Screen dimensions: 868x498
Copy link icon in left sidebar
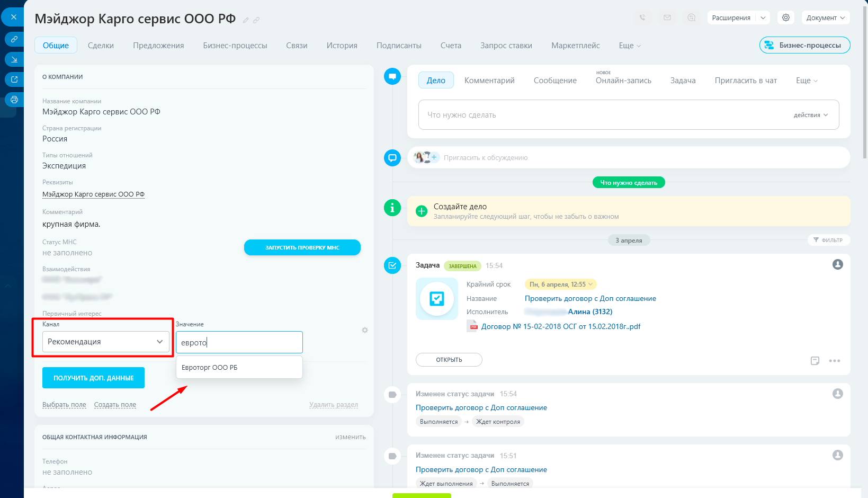click(x=14, y=39)
